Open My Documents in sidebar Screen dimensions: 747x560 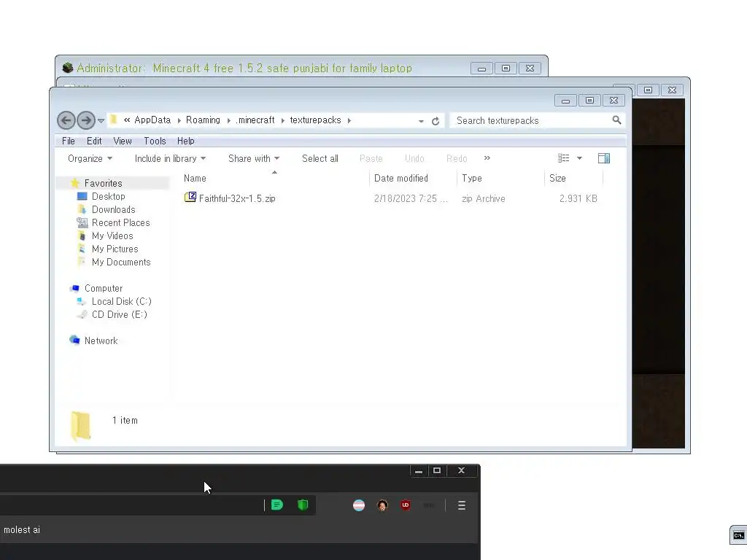[121, 262]
